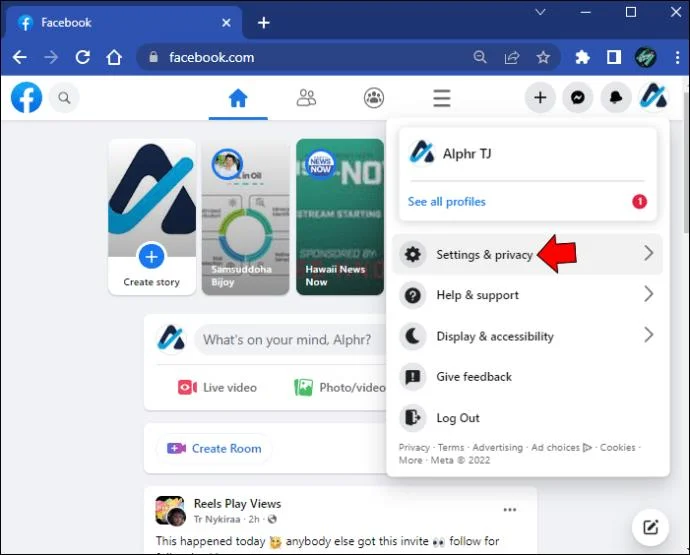The height and width of the screenshot is (555, 690).
Task: Open the Facebook search magnifier
Action: click(64, 98)
